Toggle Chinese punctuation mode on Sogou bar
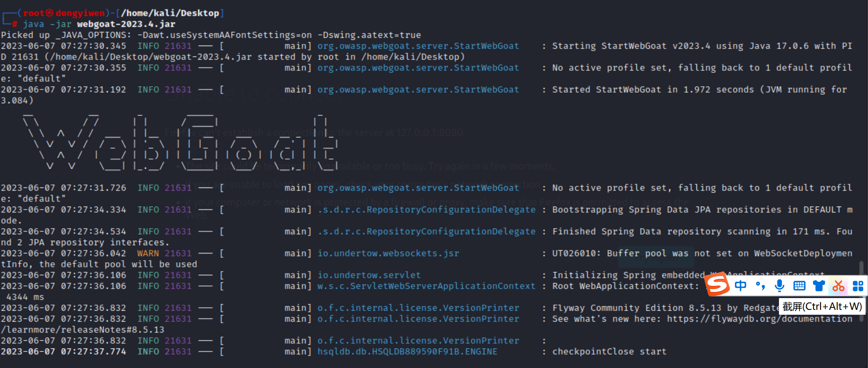 (x=760, y=286)
